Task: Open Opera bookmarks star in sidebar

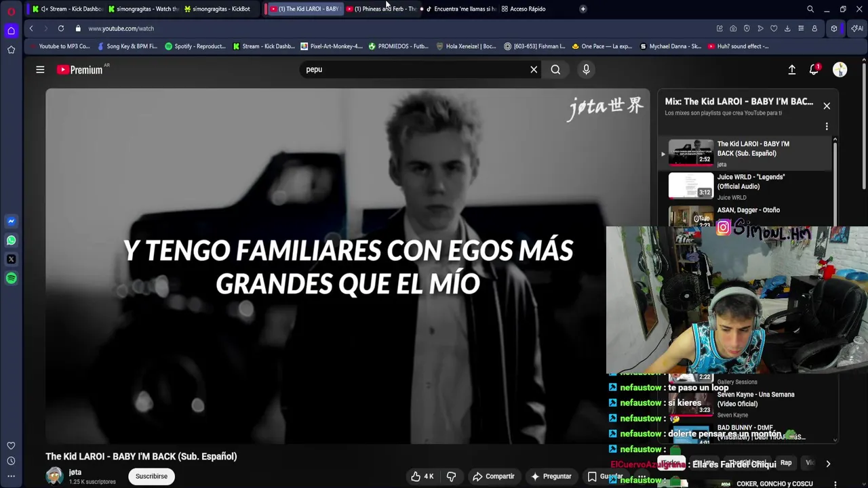Action: 11,49
